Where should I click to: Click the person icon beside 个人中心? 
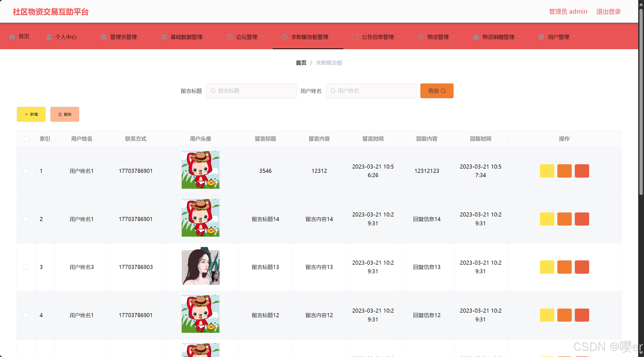pos(49,37)
